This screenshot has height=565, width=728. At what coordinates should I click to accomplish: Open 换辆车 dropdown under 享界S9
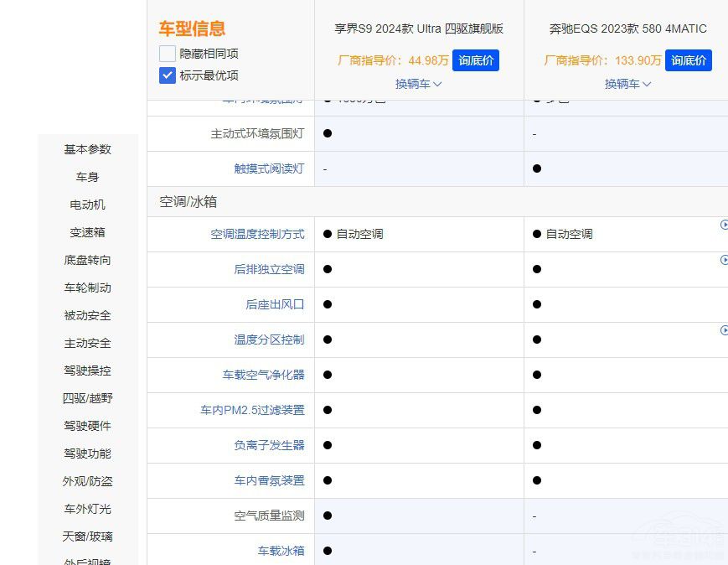click(x=417, y=84)
